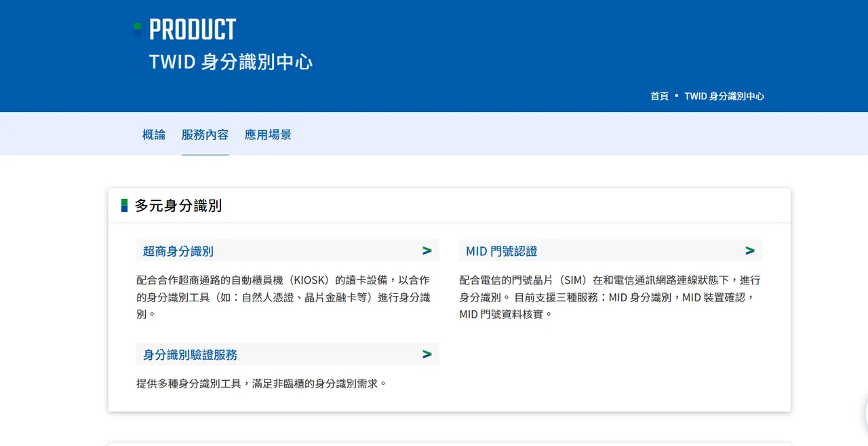Image resolution: width=868 pixels, height=446 pixels.
Task: Click the PRODUCT banner title
Action: click(x=193, y=30)
